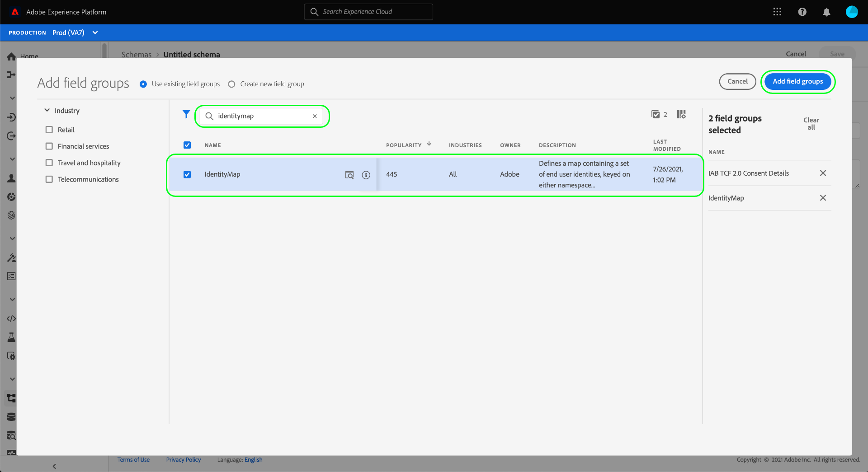Collapse the Industry filter section
Viewport: 868px width, 472px height.
coord(47,110)
